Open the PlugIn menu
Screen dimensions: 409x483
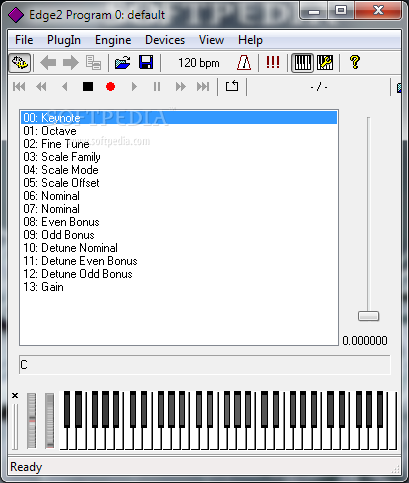pyautogui.click(x=64, y=40)
